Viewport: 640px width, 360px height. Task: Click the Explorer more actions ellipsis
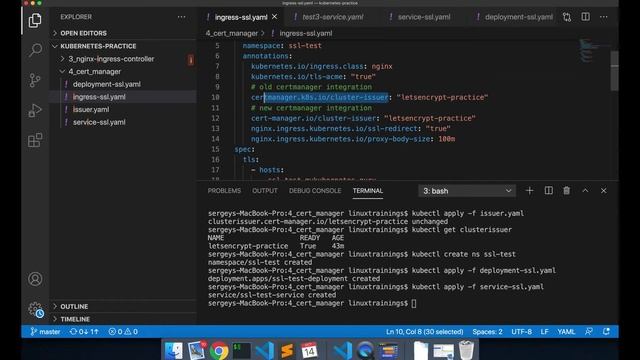(182, 17)
